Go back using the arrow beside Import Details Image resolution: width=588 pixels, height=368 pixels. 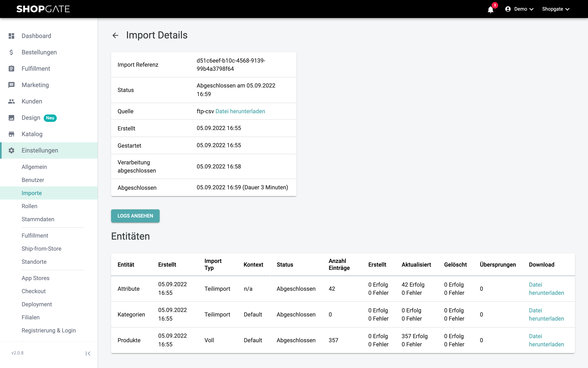pos(115,36)
